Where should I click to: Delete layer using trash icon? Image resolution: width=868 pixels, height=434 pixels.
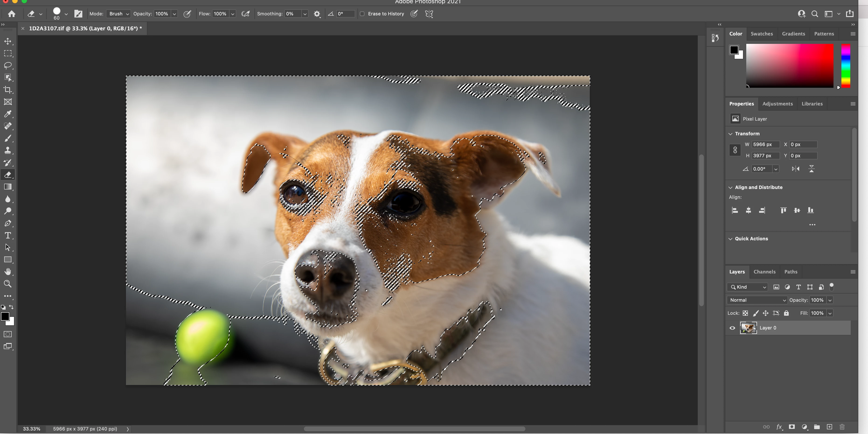pos(842,427)
